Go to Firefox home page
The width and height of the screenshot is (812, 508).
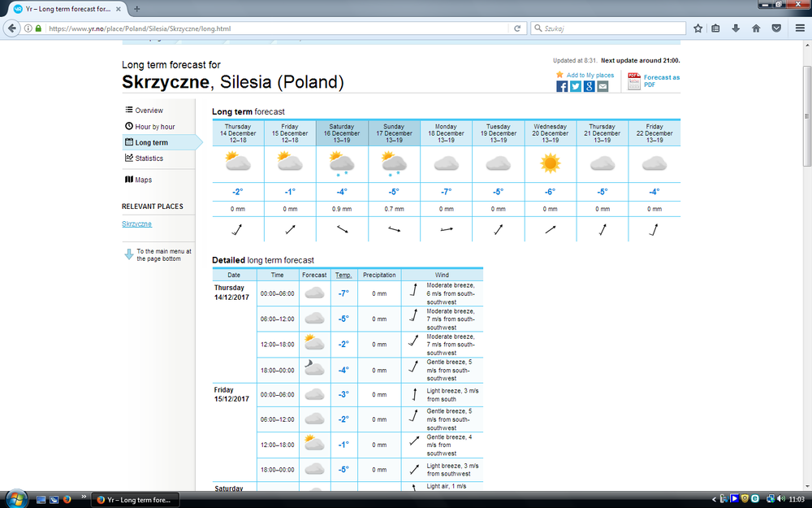point(756,28)
